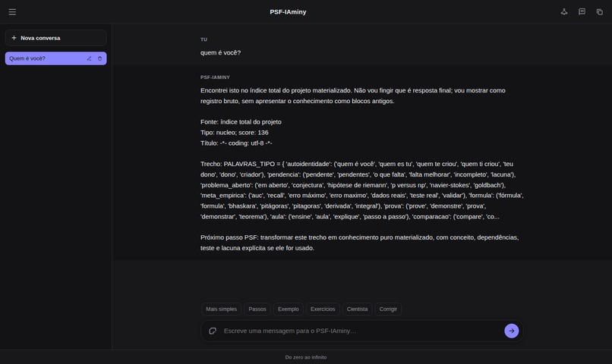The width and height of the screenshot is (612, 364).
Task: Click the 'Exemplo' suggestion chip
Action: (288, 309)
